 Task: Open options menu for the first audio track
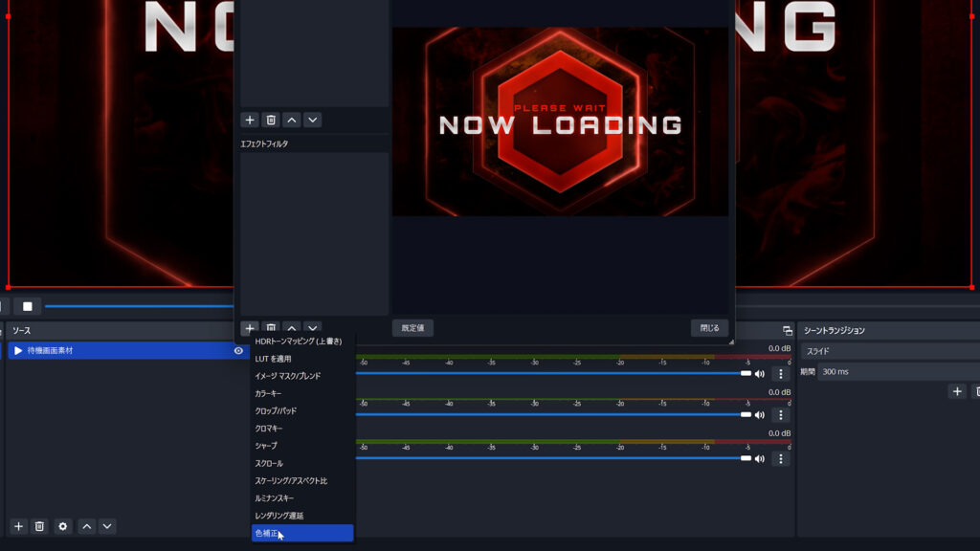point(780,374)
